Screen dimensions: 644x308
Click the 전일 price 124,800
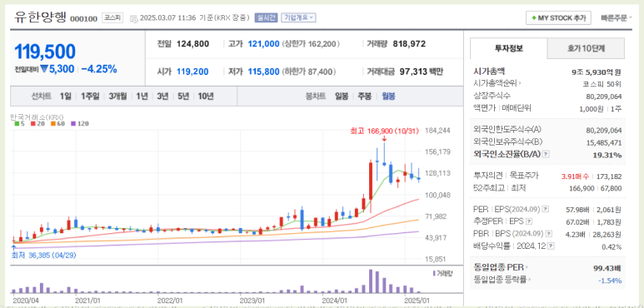point(192,43)
